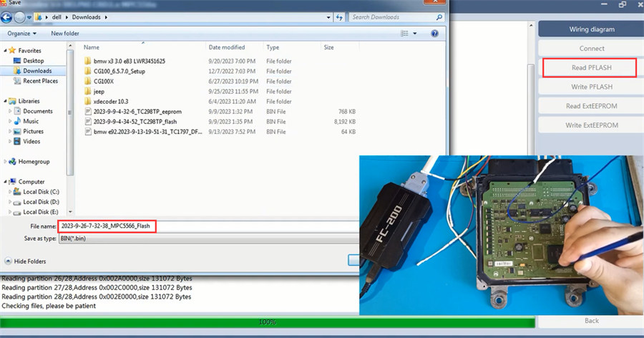The image size is (644, 338).
Task: Open recent locations dropdown next to nav arrows
Action: coord(29,18)
